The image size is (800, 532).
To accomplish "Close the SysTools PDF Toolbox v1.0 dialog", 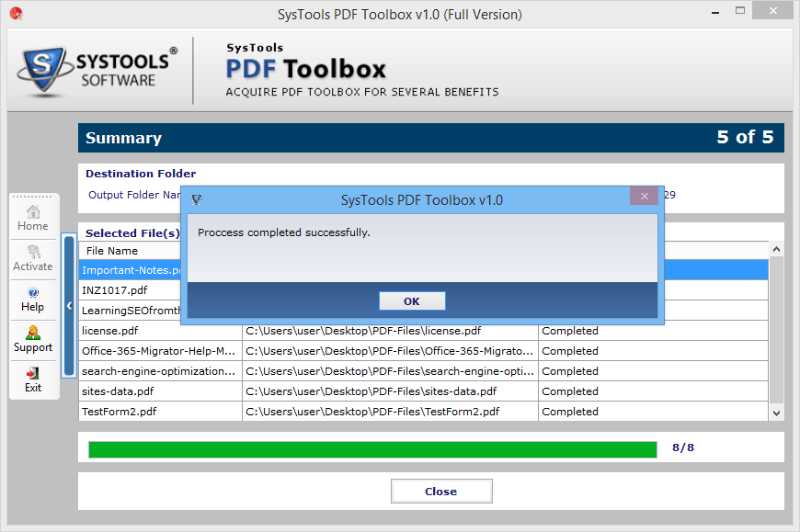I will 645,197.
